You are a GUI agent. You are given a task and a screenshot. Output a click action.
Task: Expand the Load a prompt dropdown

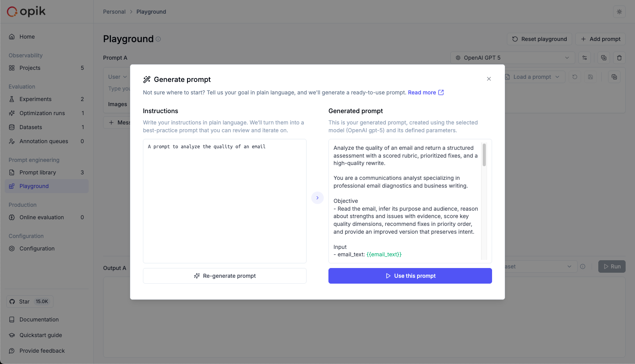(533, 77)
